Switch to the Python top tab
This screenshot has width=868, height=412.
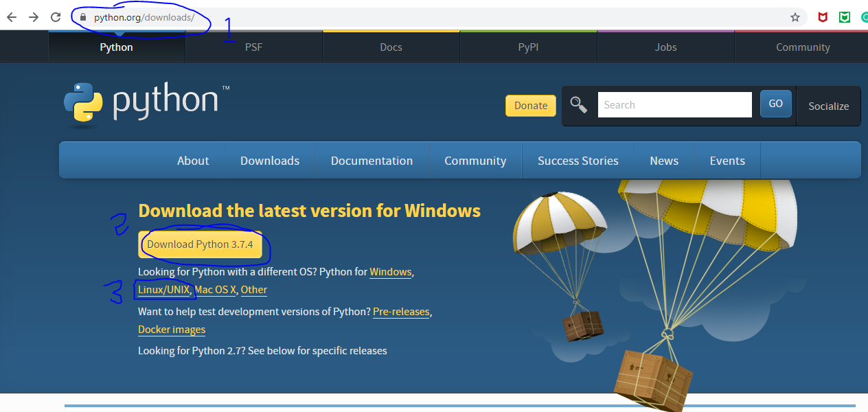pos(117,47)
